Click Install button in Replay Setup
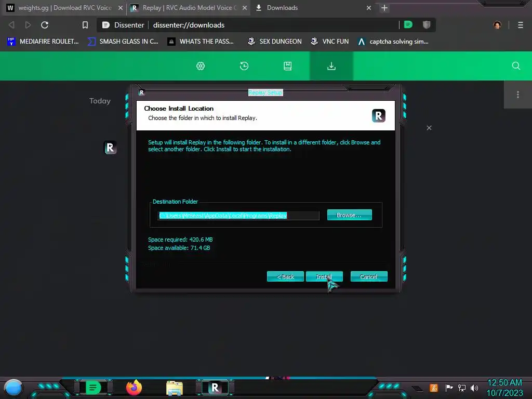Viewport: 532px width, 399px height. [324, 276]
